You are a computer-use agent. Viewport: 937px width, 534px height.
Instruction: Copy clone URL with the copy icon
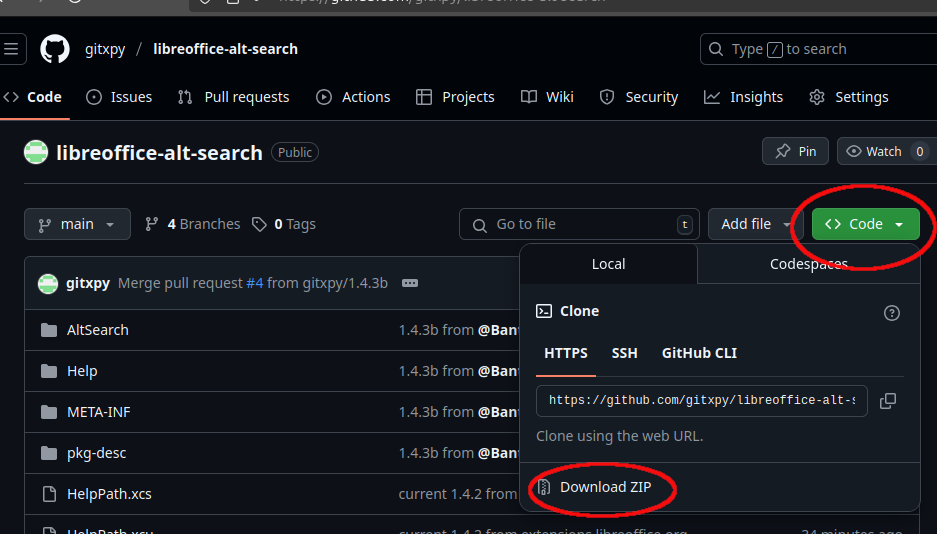point(888,400)
